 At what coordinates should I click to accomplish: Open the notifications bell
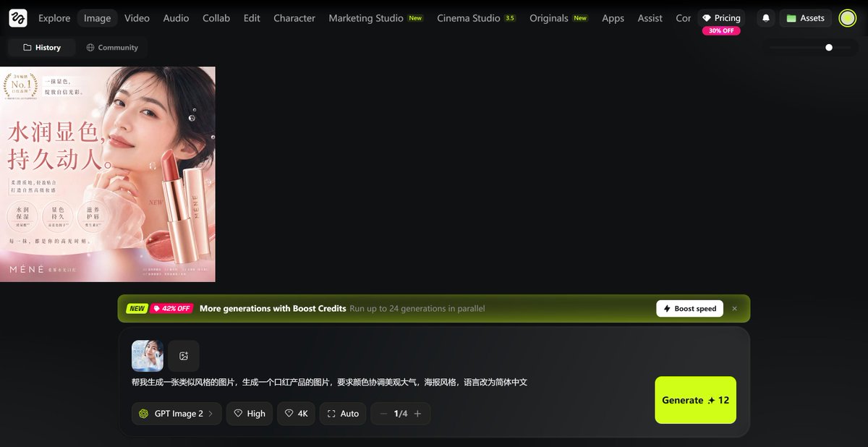point(766,18)
